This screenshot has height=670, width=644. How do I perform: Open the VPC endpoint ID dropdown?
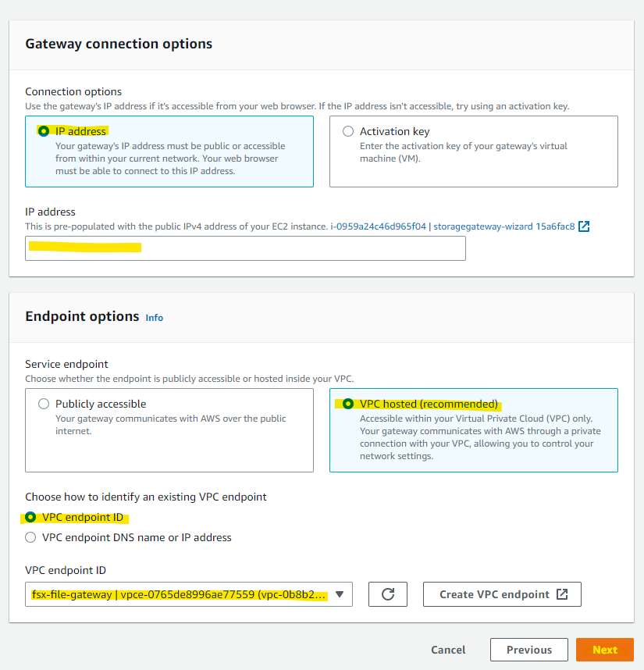coord(339,594)
